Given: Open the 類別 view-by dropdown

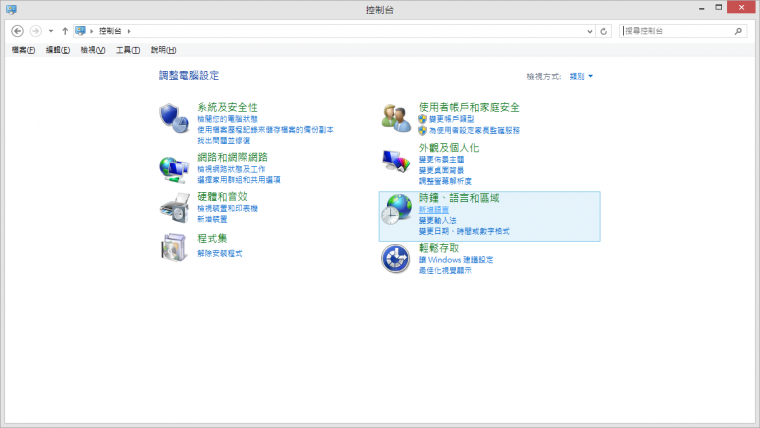Looking at the screenshot, I should click(x=581, y=77).
